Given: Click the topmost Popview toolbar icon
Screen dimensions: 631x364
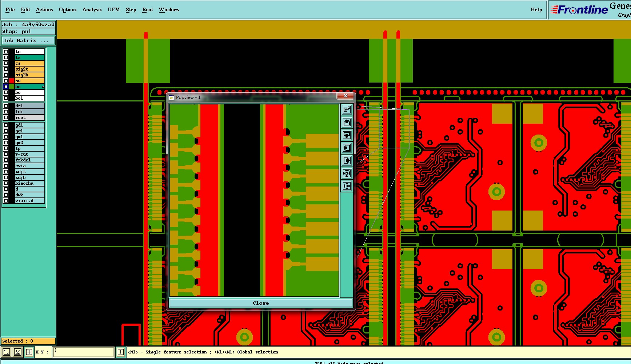Looking at the screenshot, I should click(x=347, y=109).
